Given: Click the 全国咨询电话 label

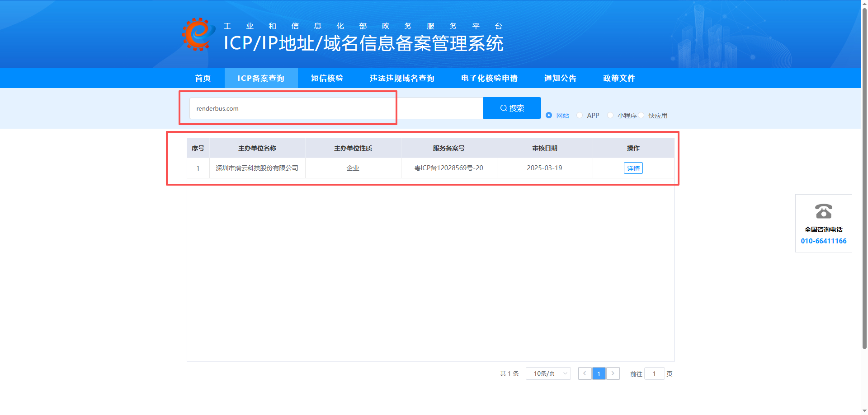Looking at the screenshot, I should pyautogui.click(x=823, y=229).
